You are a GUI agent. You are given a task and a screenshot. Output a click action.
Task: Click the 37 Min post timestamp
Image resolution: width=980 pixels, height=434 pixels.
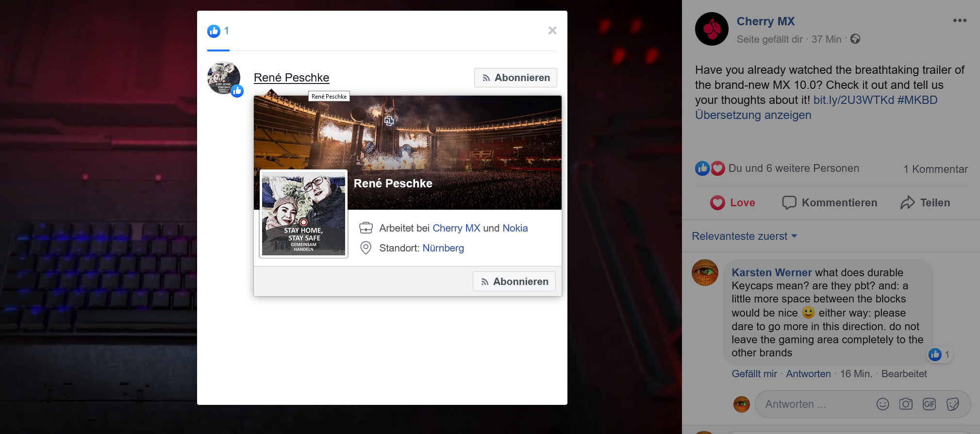click(826, 39)
